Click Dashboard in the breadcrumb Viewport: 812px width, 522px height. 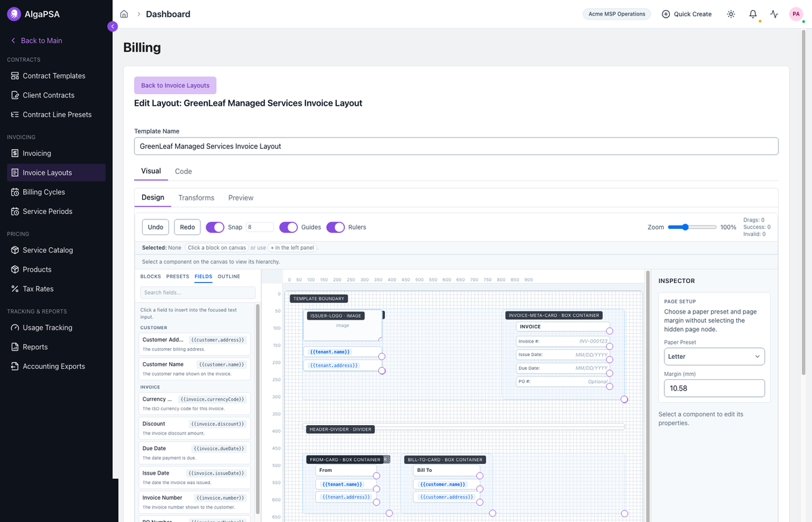click(x=168, y=14)
